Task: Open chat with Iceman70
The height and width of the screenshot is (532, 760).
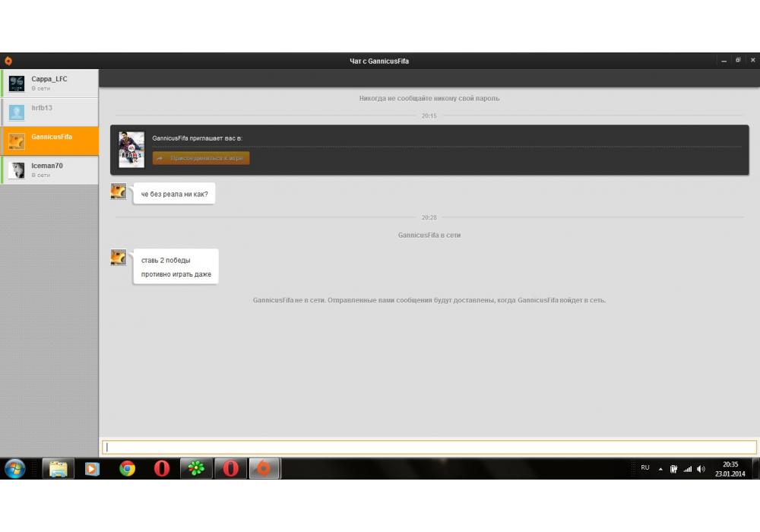Action: tap(49, 170)
